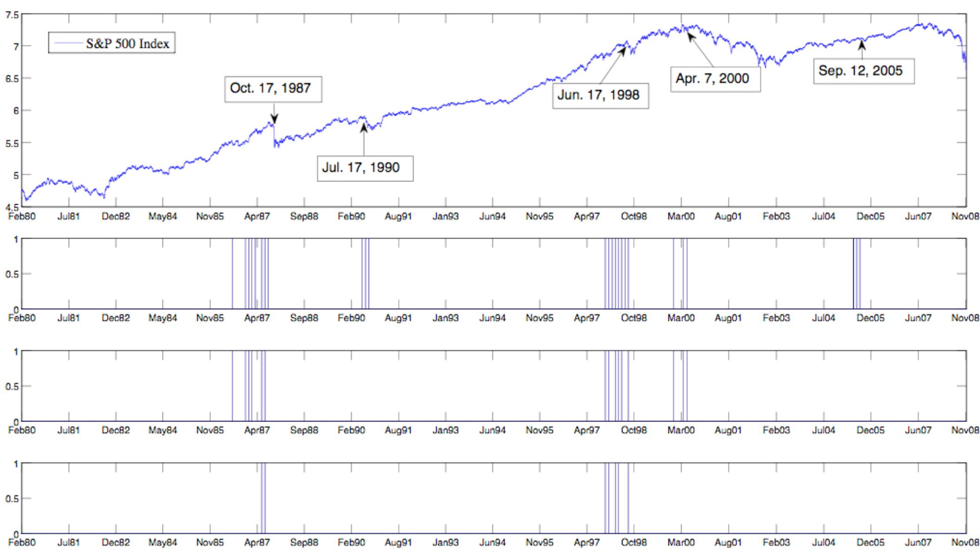Click 'Aug01' on the S&P chart x-axis
Image resolution: width=980 pixels, height=557 pixels.
pos(728,217)
